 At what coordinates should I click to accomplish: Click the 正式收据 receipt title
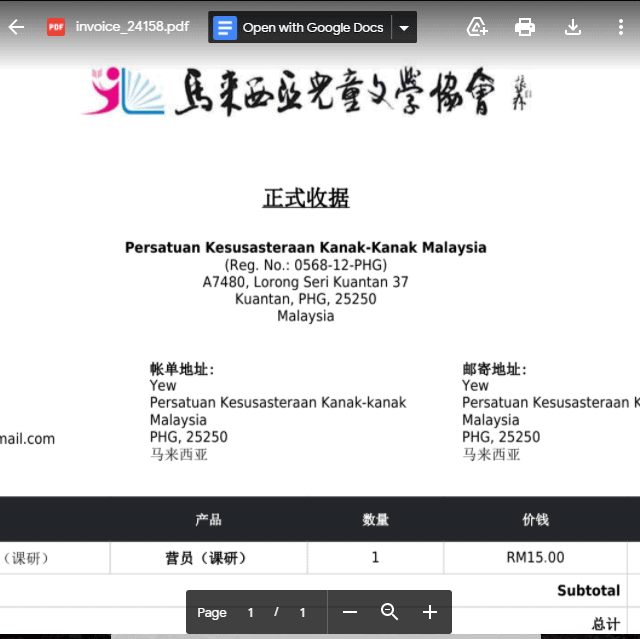306,198
